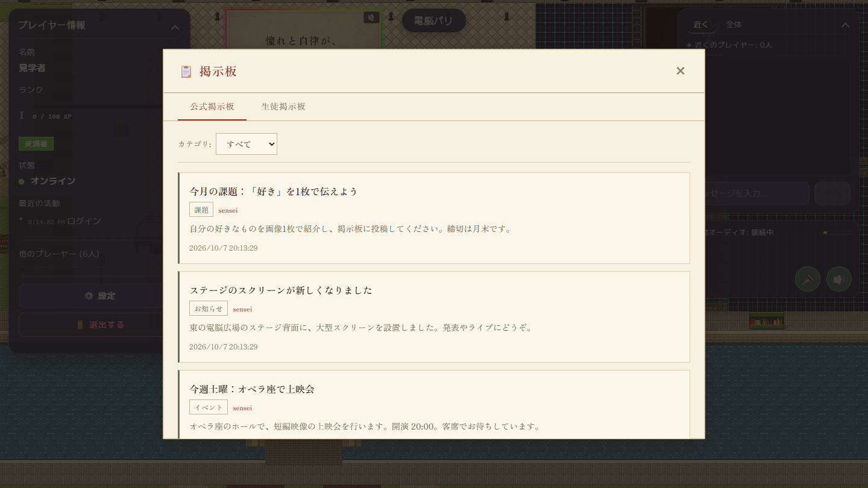Click the muted speaker icon on the map sign
This screenshot has width=868, height=488.
371,17
